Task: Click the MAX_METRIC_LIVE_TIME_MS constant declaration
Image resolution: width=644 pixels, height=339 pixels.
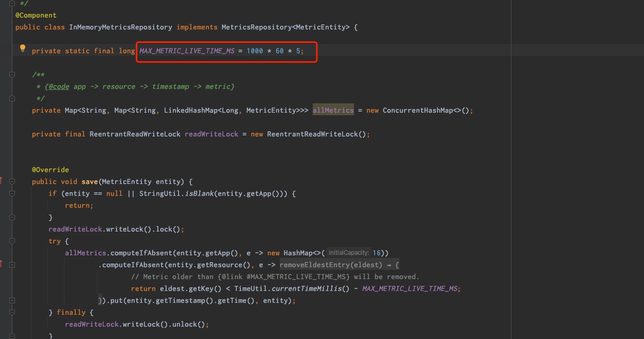Action: pos(187,51)
